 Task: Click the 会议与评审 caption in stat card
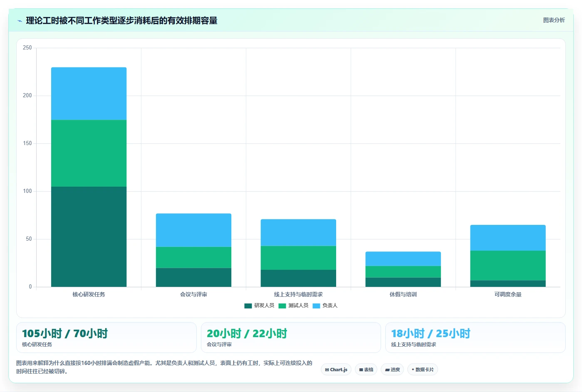[219, 345]
